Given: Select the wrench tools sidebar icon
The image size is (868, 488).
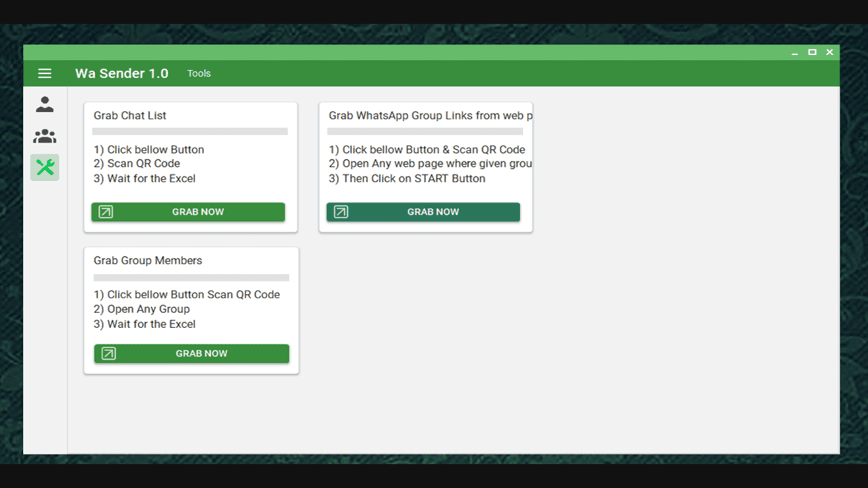Looking at the screenshot, I should click(45, 167).
